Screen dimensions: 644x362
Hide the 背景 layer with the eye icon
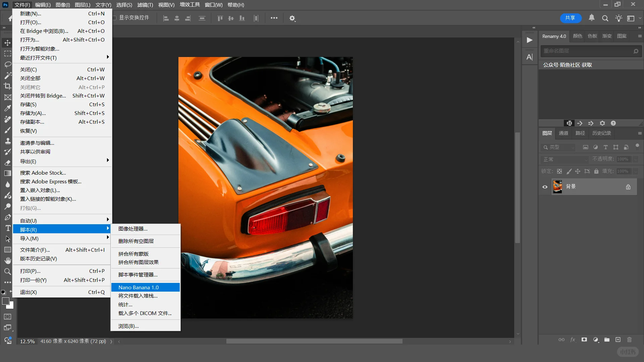[545, 187]
